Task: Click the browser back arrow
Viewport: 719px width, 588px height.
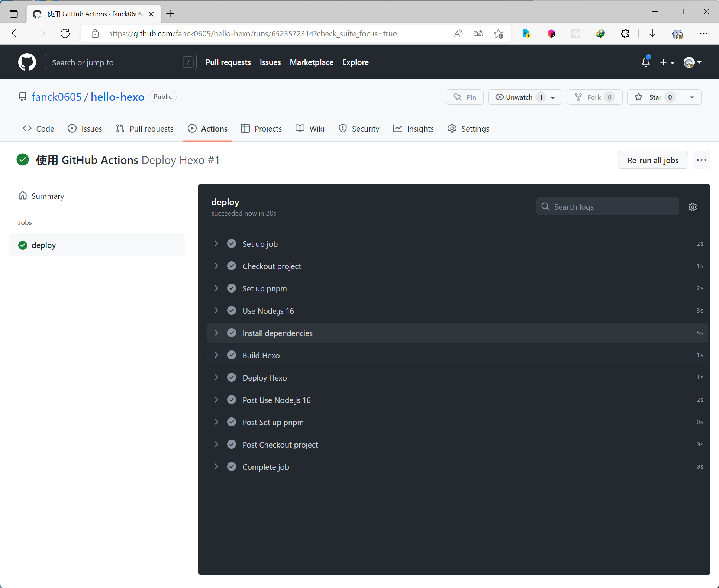Action: tap(16, 33)
